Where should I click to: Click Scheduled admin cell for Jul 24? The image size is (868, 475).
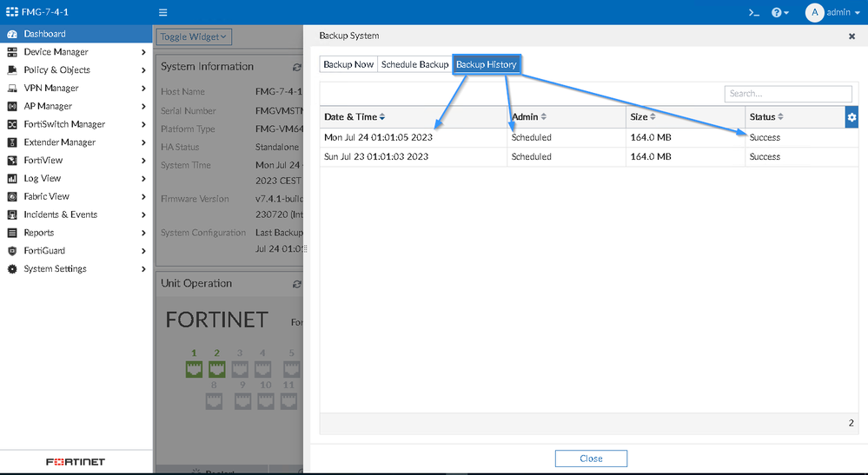pos(532,138)
